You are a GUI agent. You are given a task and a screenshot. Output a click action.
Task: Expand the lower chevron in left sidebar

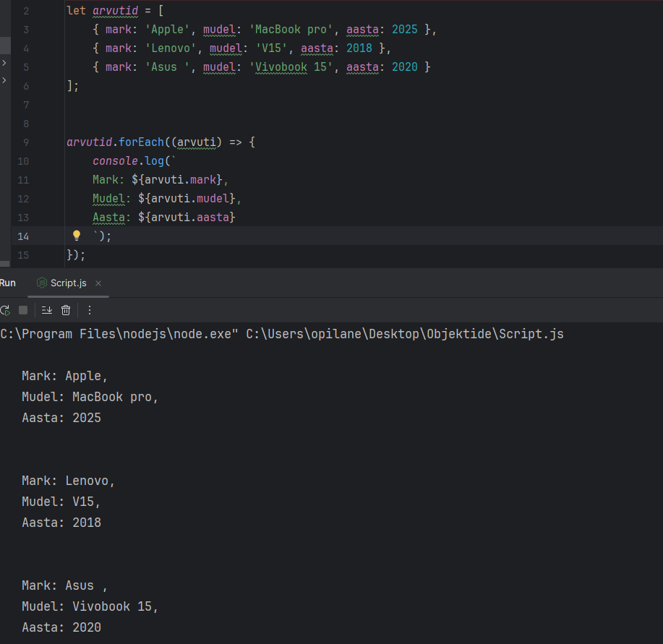tap(4, 80)
